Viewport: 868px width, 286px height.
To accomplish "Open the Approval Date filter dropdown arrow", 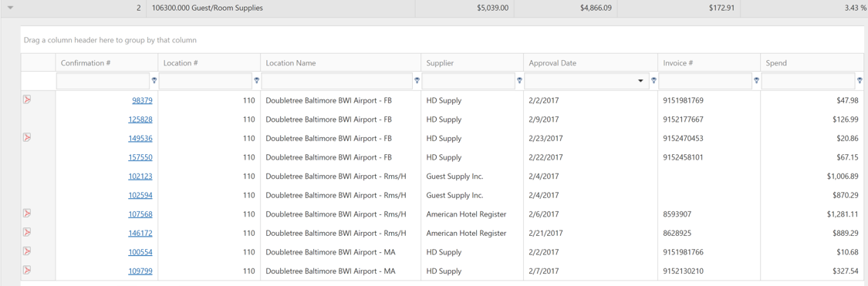I will click(x=641, y=81).
